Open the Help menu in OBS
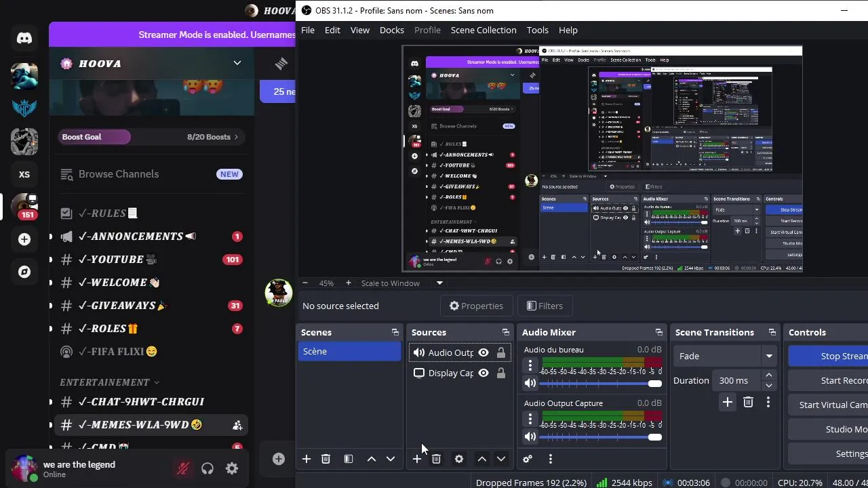868x488 pixels. pyautogui.click(x=568, y=30)
